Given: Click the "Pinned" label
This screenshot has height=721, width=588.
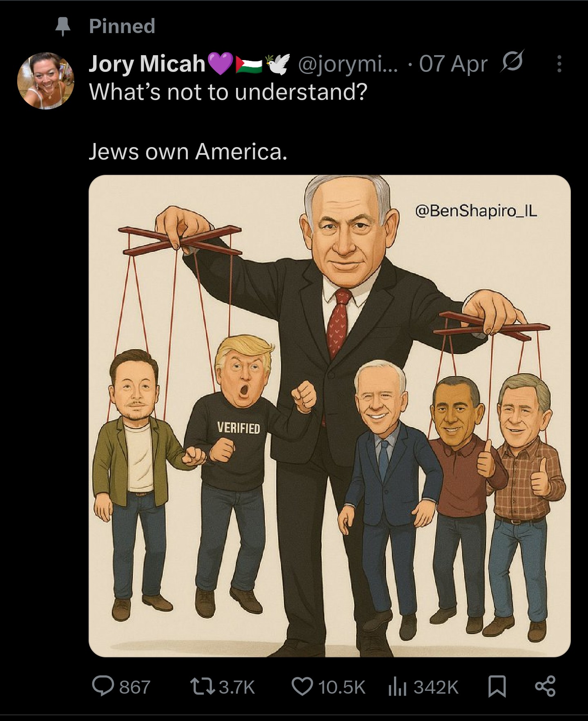Looking at the screenshot, I should tap(122, 26).
